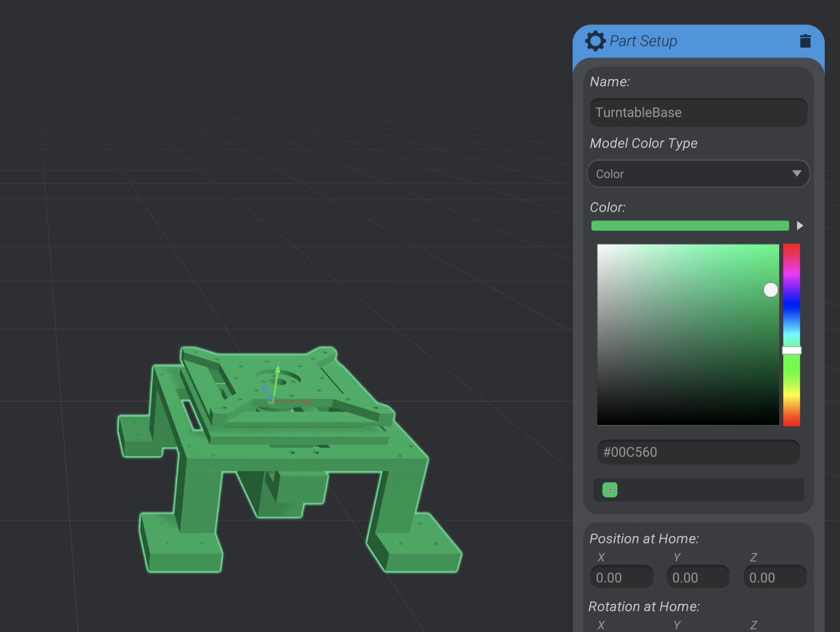Viewport: 840px width, 632px height.
Task: Edit the Name field containing TurntableBase
Action: (698, 112)
